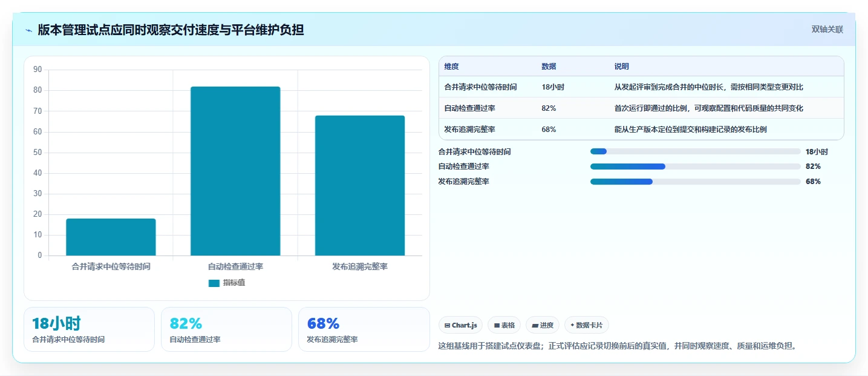
Task: Click 发布追溯完整率 in the table
Action: [469, 130]
